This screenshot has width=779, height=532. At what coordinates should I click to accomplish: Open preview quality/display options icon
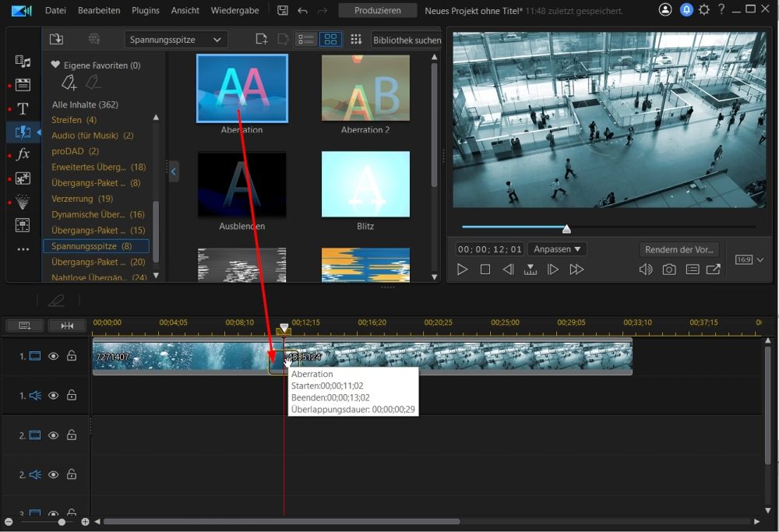pyautogui.click(x=692, y=270)
